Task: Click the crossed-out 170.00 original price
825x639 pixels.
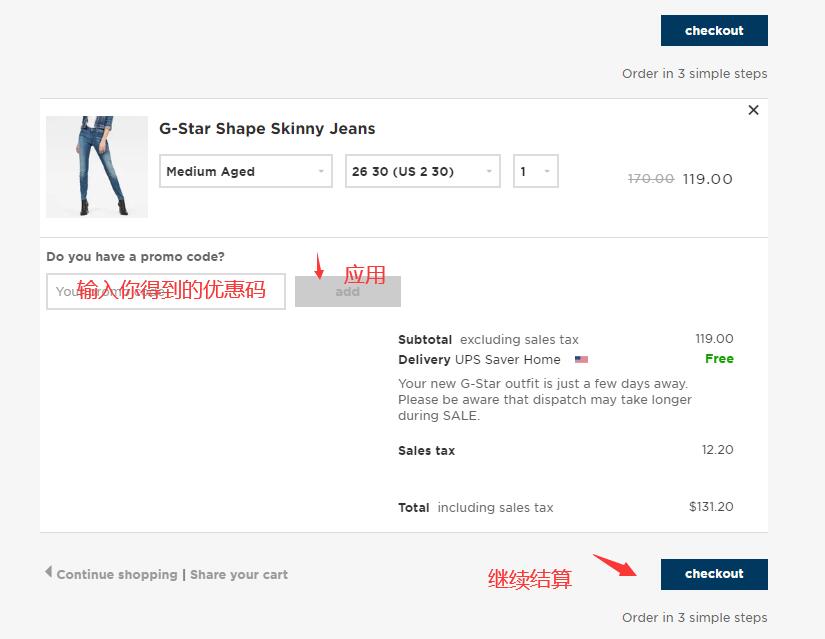Action: point(650,179)
